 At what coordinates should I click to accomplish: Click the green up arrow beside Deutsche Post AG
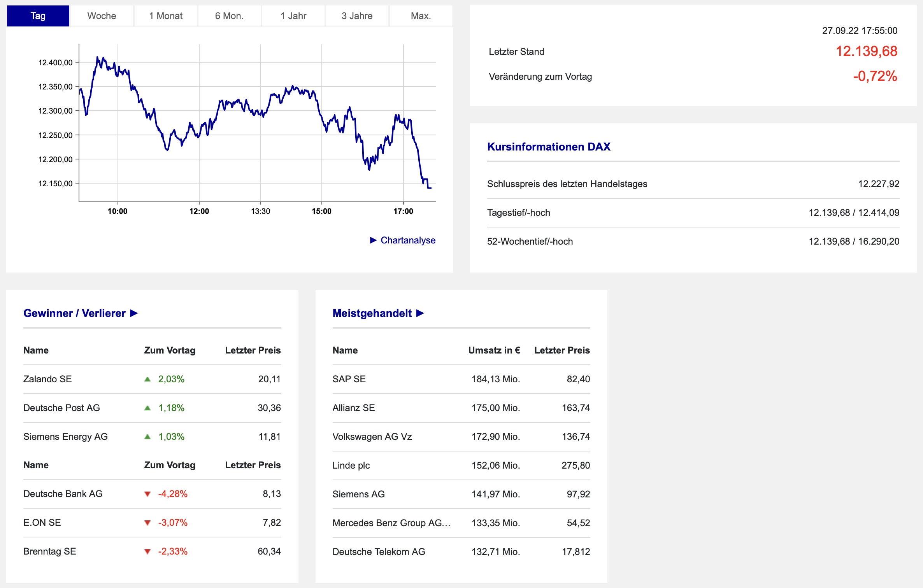(147, 408)
